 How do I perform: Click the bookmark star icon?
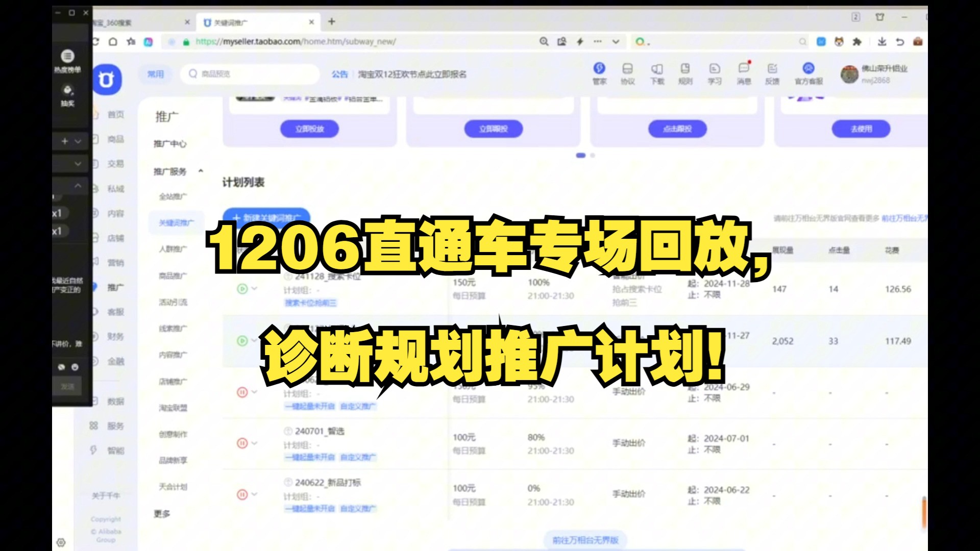pos(131,42)
